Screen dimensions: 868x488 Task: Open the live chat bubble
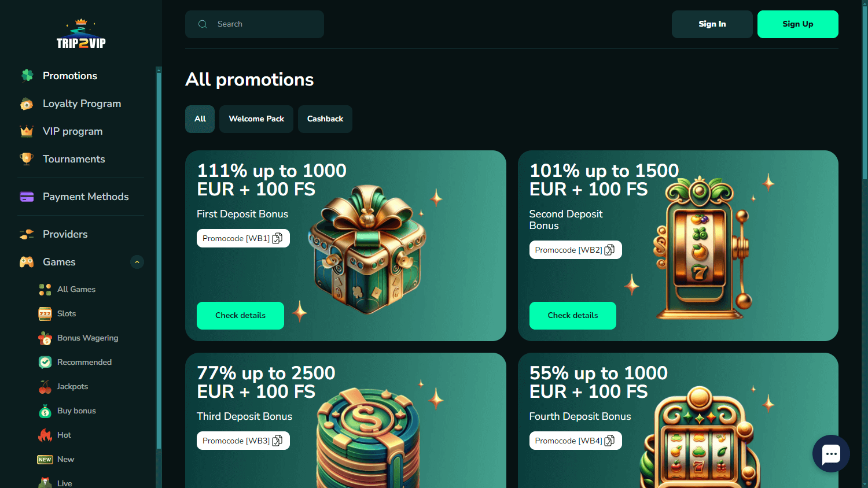pos(831,453)
